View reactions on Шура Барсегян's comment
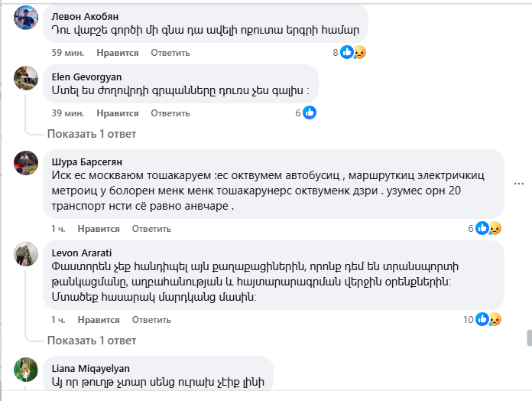The height and width of the screenshot is (401, 532). tap(487, 228)
